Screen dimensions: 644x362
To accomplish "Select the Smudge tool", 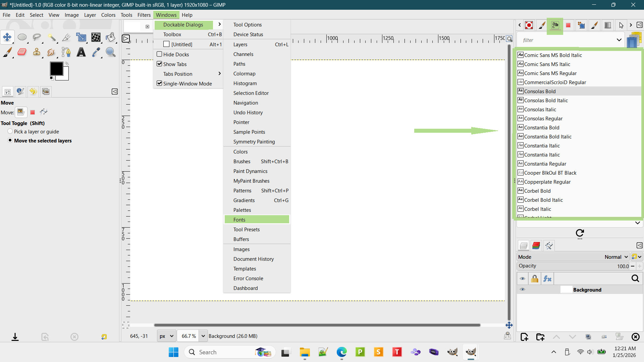I will point(52,52).
